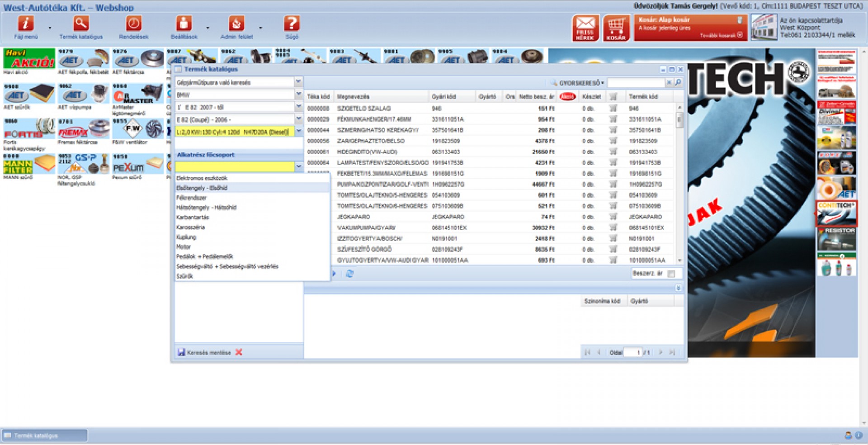Add VAKUMPUMPA/GYARI to cart via row cart icon

pyautogui.click(x=613, y=227)
